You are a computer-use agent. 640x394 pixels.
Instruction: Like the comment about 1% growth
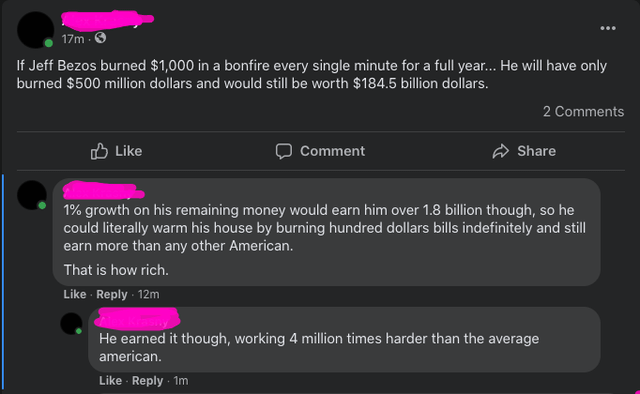point(75,294)
